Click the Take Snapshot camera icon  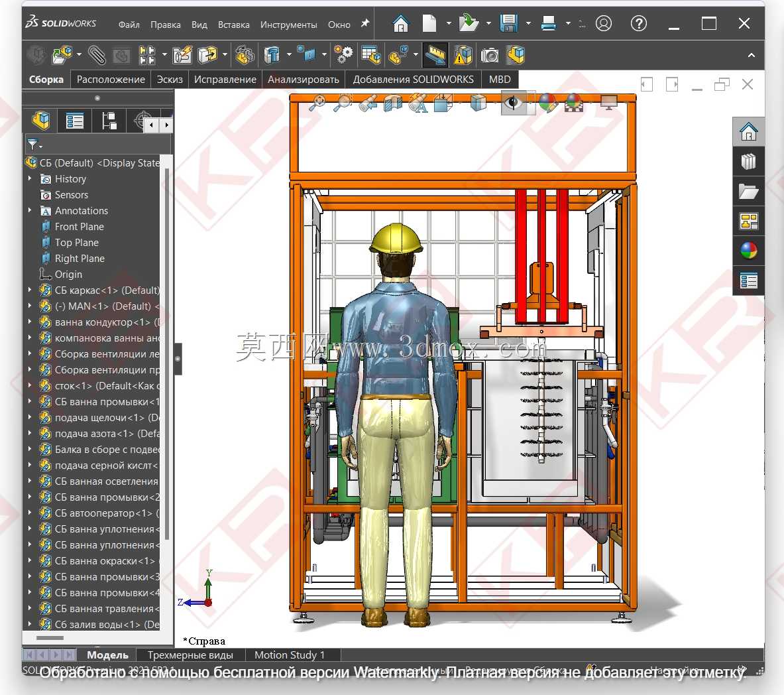pos(490,55)
